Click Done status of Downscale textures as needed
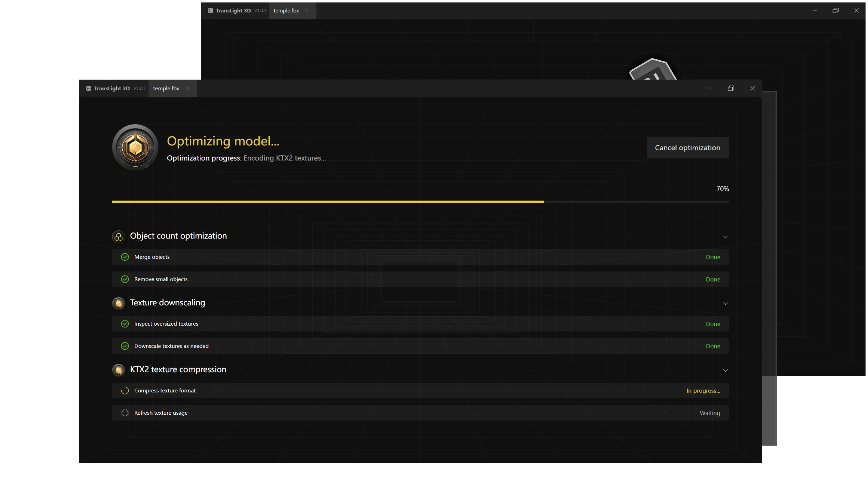868x488 pixels. click(713, 346)
